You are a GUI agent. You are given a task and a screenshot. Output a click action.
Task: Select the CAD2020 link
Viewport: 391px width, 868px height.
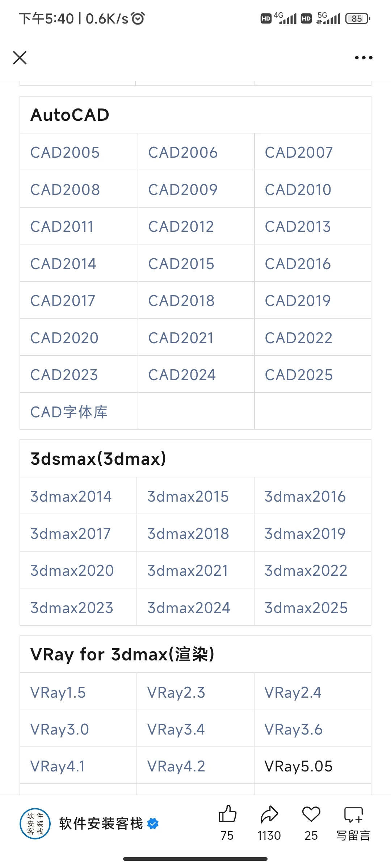pos(64,338)
